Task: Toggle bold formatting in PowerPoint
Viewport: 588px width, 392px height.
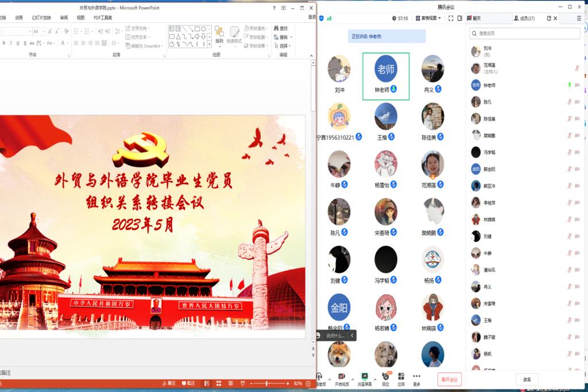Action: coord(4,43)
